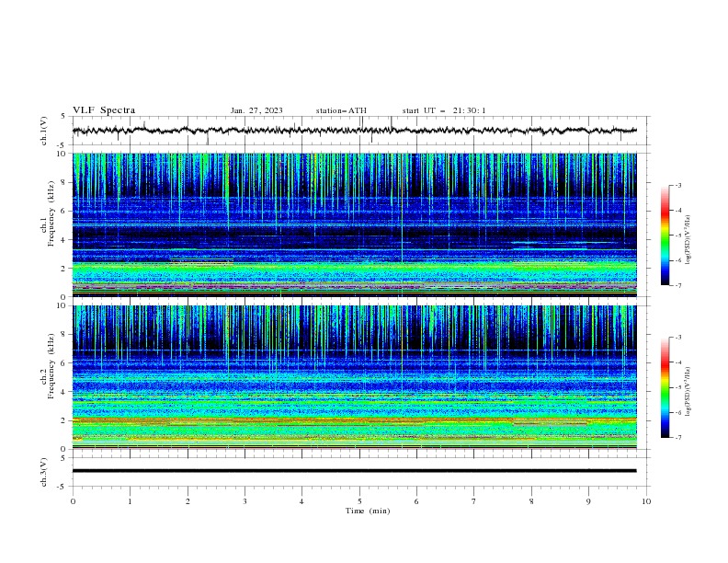Click the "-3" tick on ch.1 colorbar
The image size is (728, 563).
[x=677, y=185]
